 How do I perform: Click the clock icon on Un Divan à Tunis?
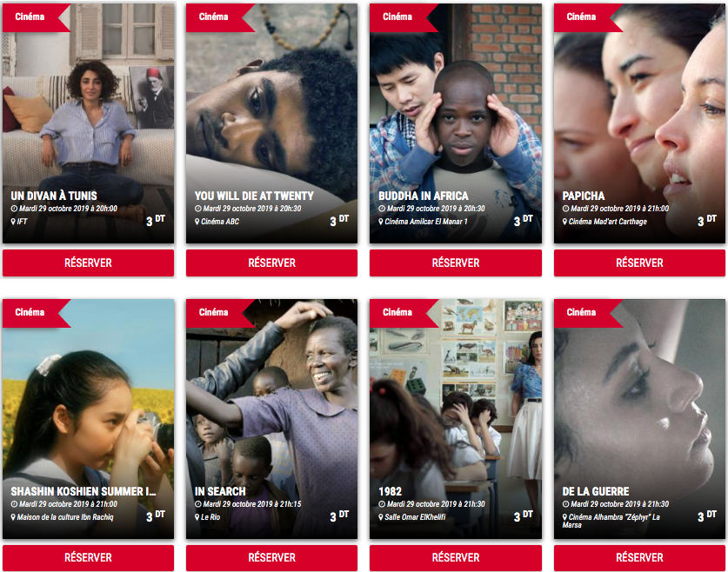[14, 209]
